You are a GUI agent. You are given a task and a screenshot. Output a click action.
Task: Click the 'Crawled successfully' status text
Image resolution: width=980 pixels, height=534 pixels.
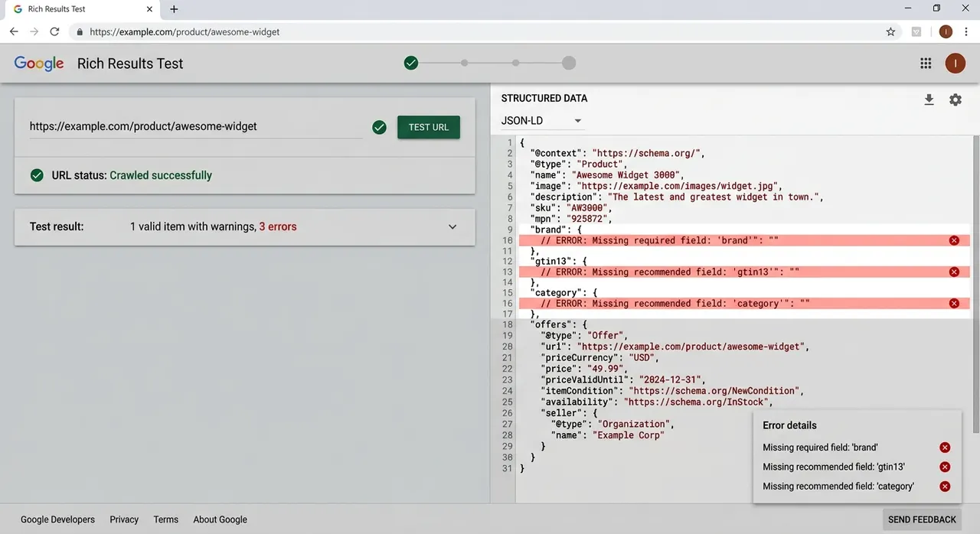pos(161,175)
